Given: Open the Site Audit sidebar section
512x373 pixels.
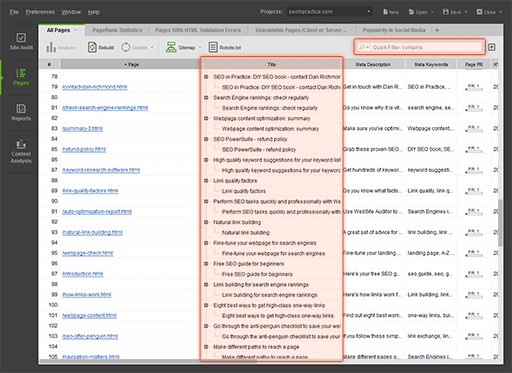Looking at the screenshot, I should 21,41.
